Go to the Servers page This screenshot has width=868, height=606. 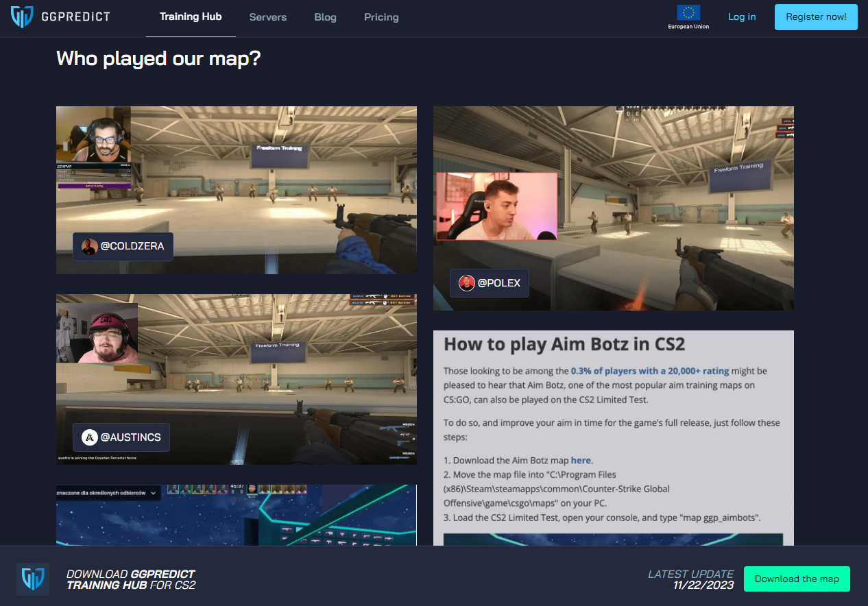coord(268,17)
